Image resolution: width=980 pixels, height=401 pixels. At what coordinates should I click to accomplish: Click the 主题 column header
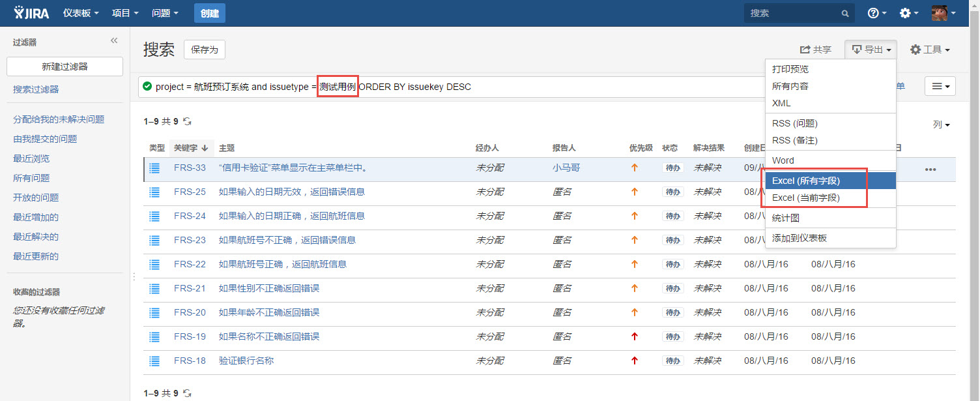pos(227,148)
